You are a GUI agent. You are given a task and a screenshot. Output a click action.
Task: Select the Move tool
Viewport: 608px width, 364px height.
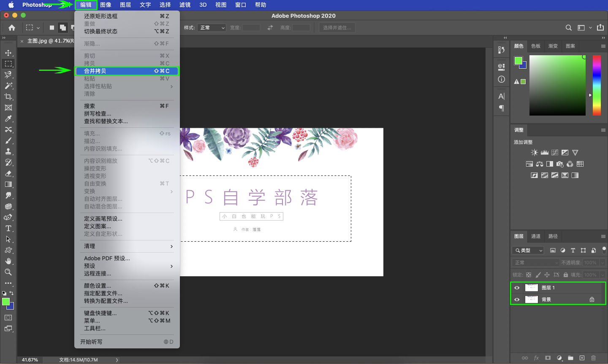coord(8,53)
